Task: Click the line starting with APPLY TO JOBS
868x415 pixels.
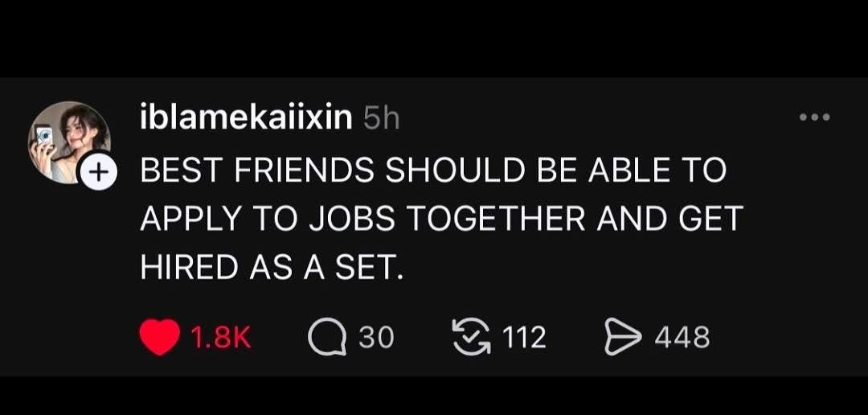Action: click(440, 219)
